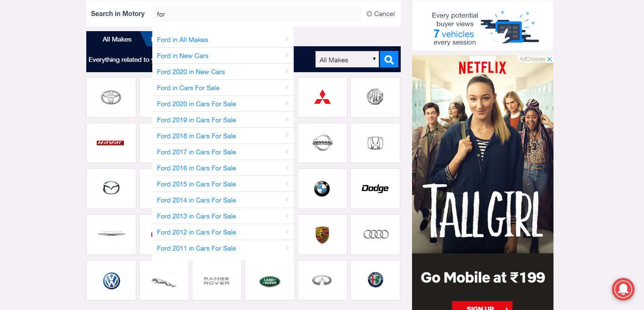Choose Ford 2020 in Cars For Sale
Viewport: 644px width, 310px height.
click(x=223, y=104)
